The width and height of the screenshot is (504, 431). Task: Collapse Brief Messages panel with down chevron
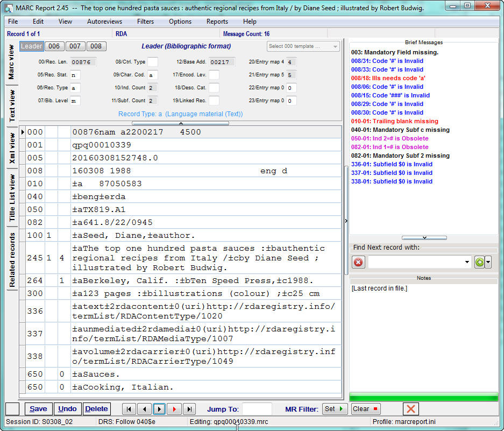pos(424,238)
